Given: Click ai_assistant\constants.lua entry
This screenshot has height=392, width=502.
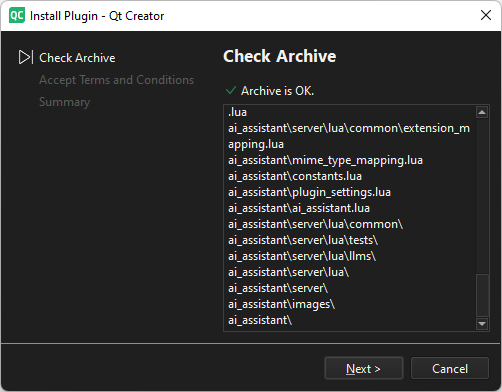Looking at the screenshot, I should click(x=295, y=176).
